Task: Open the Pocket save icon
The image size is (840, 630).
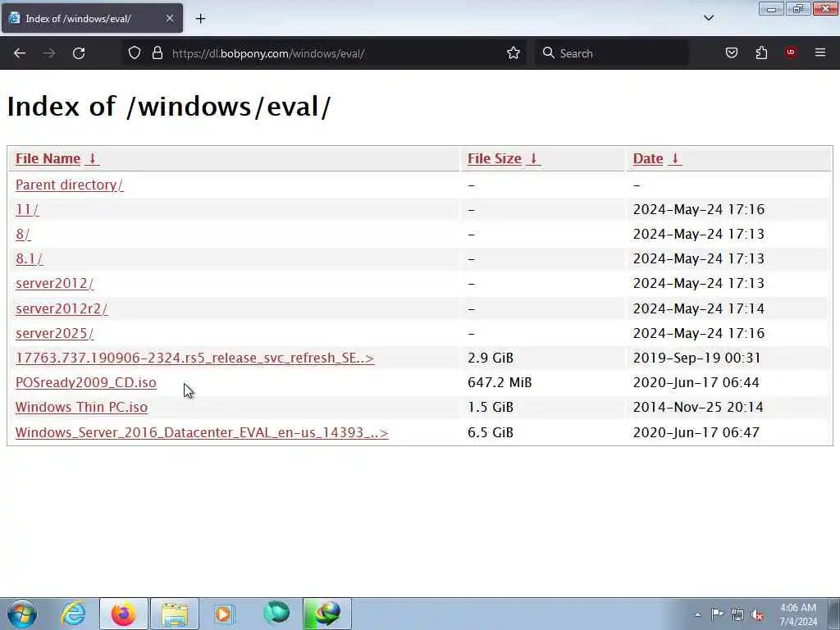Action: coord(731,53)
